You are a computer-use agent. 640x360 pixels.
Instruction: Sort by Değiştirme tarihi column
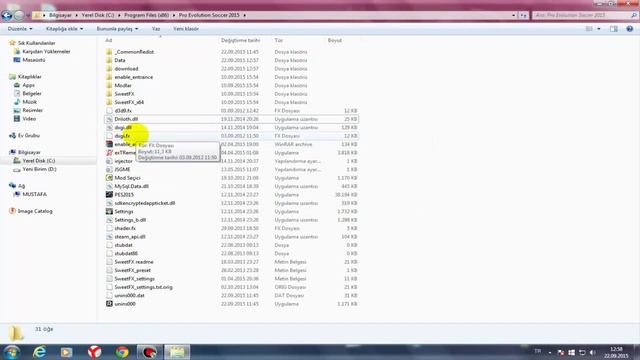tap(240, 40)
